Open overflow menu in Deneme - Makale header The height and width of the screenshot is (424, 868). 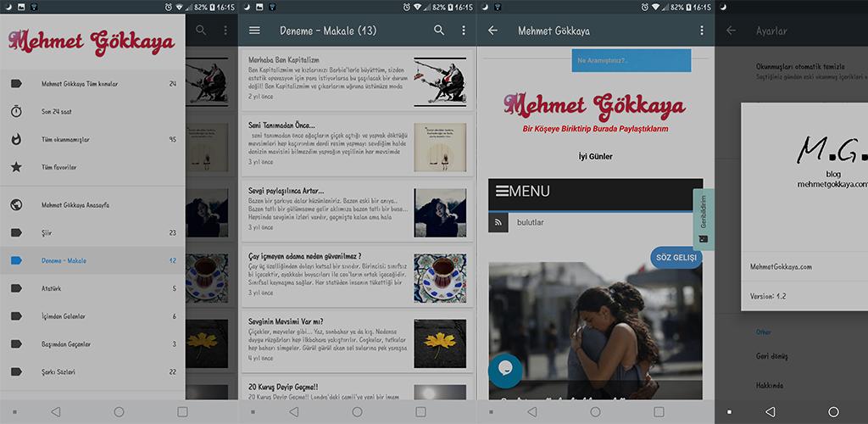464,31
